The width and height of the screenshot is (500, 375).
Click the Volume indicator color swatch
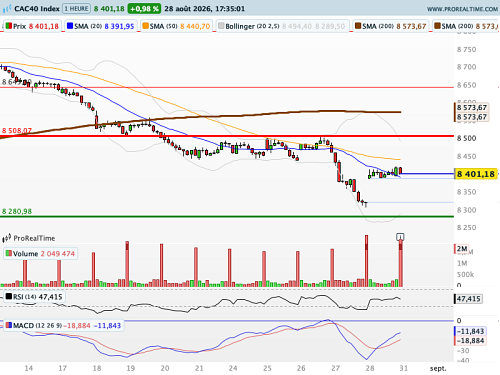[x=9, y=253]
